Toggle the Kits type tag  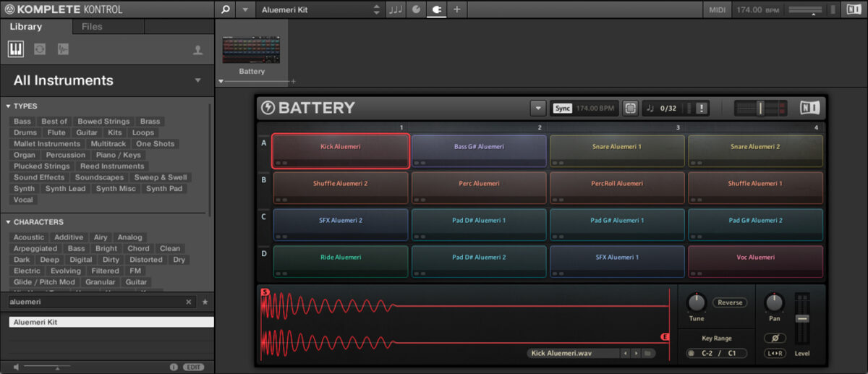click(x=115, y=133)
